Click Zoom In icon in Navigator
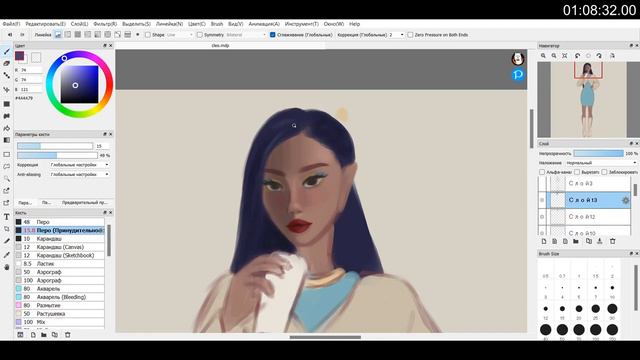This screenshot has height=360, width=640. (543, 56)
